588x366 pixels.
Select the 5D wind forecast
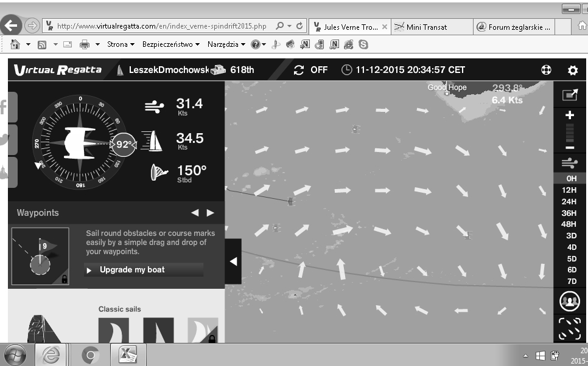(x=571, y=259)
